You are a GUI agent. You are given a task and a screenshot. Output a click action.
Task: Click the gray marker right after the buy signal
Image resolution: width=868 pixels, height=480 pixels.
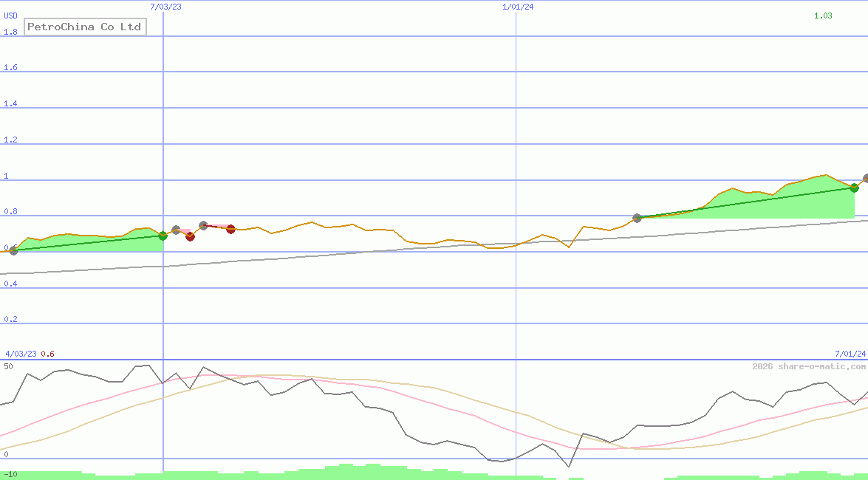(x=176, y=228)
